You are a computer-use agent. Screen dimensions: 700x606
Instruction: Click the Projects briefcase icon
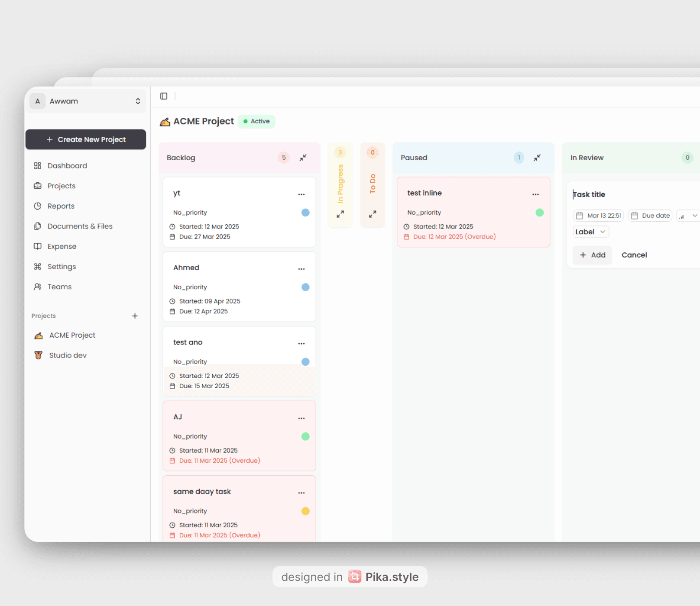click(x=38, y=186)
